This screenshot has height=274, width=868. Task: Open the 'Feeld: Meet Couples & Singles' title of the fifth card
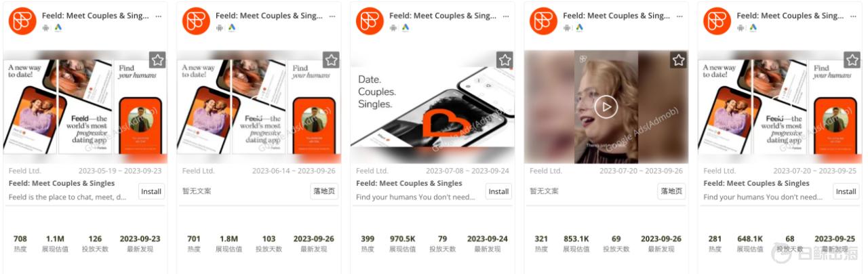click(x=756, y=183)
